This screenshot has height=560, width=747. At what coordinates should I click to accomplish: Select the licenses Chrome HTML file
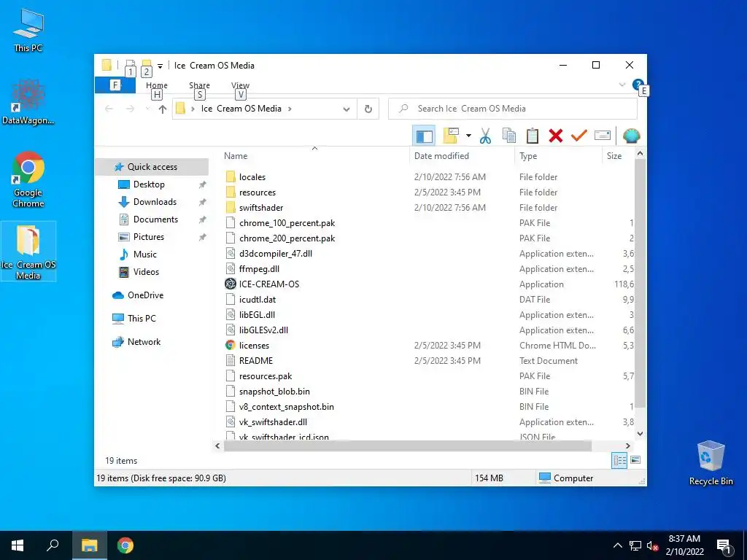pos(254,346)
